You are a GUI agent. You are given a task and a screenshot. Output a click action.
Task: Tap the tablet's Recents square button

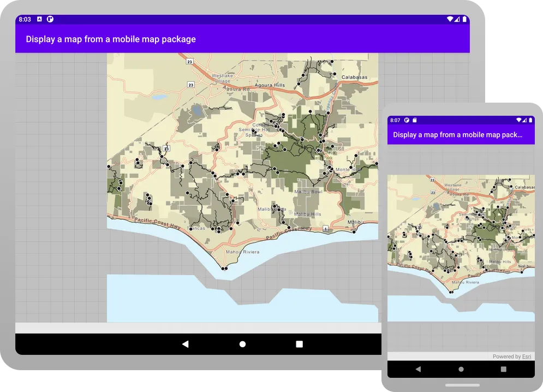[x=299, y=344]
